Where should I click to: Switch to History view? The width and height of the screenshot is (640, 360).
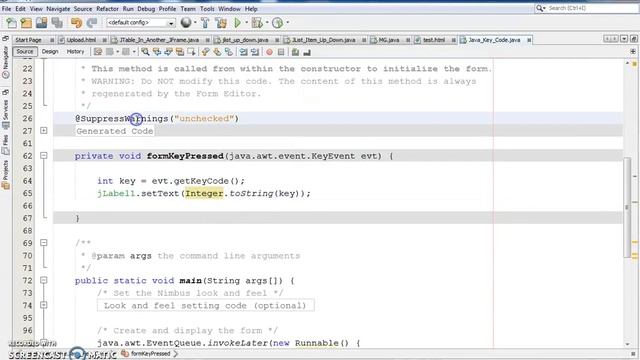(75, 51)
